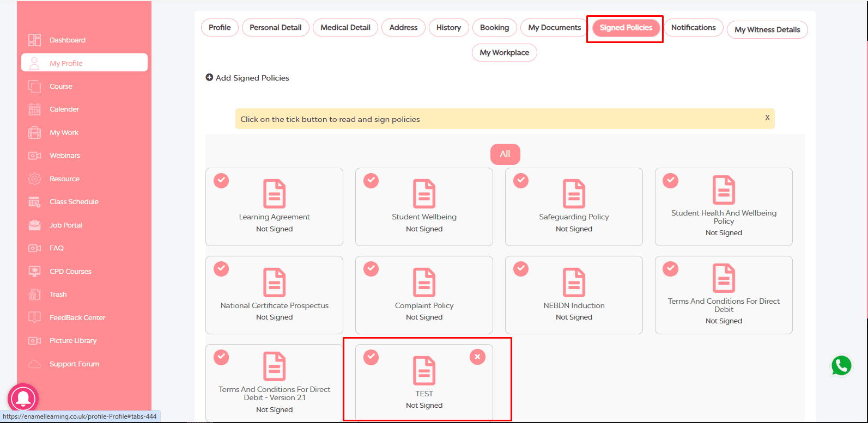Click the All filter button
Viewport: 868px width, 423px height.
pyautogui.click(x=505, y=154)
